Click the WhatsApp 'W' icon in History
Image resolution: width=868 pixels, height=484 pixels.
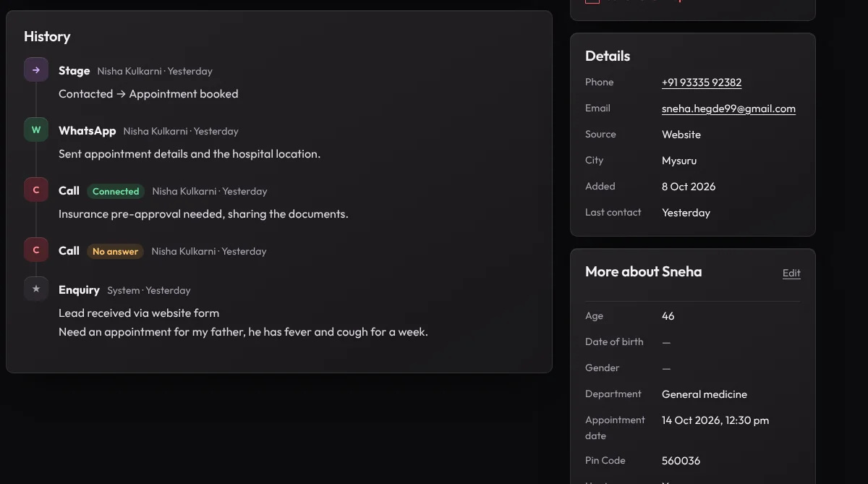coord(36,130)
